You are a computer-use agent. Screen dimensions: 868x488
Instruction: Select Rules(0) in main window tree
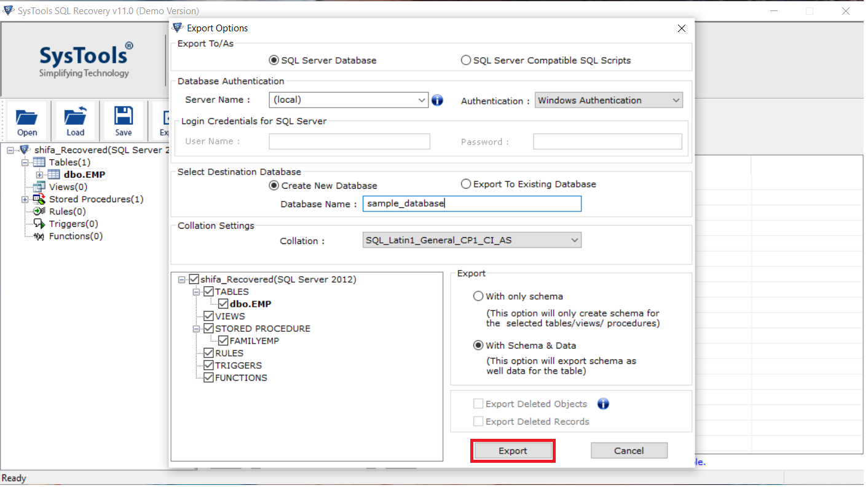tap(68, 211)
